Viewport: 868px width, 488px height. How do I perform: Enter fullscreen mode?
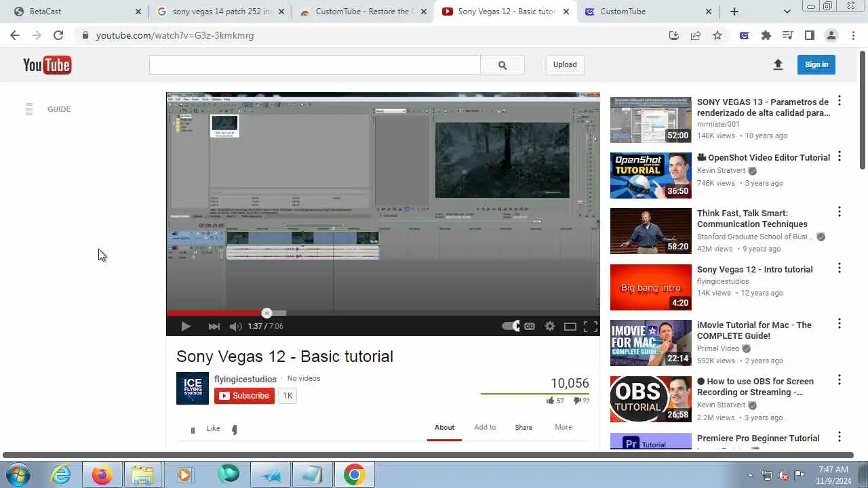(x=591, y=326)
